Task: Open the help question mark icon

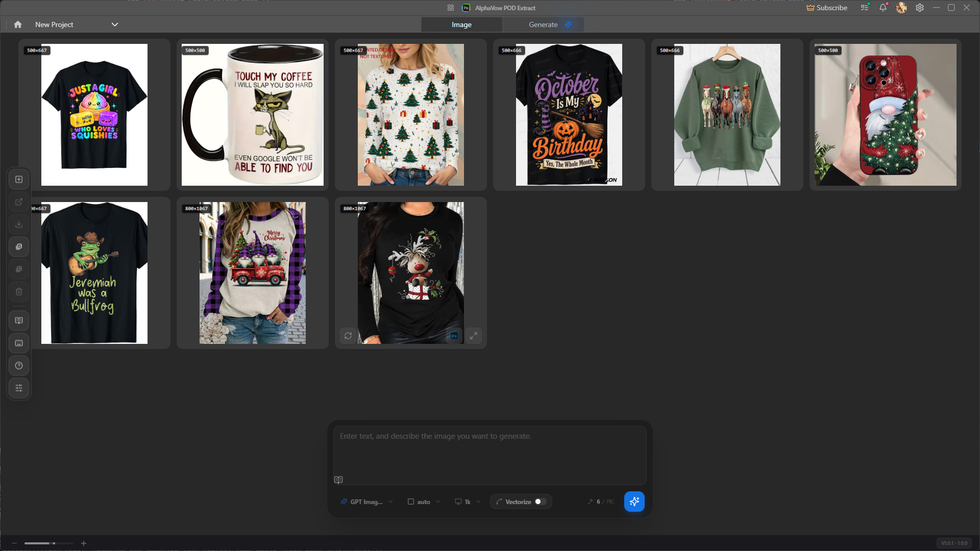Action: [x=19, y=366]
